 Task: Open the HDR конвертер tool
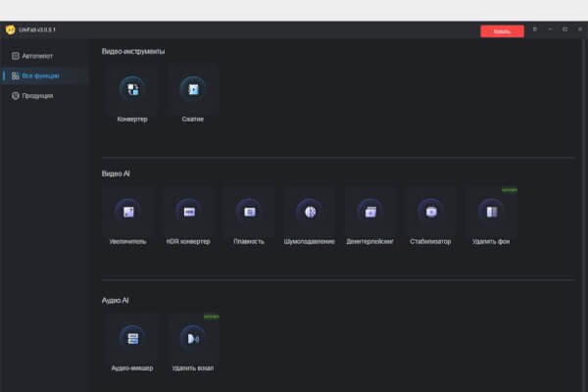click(188, 218)
